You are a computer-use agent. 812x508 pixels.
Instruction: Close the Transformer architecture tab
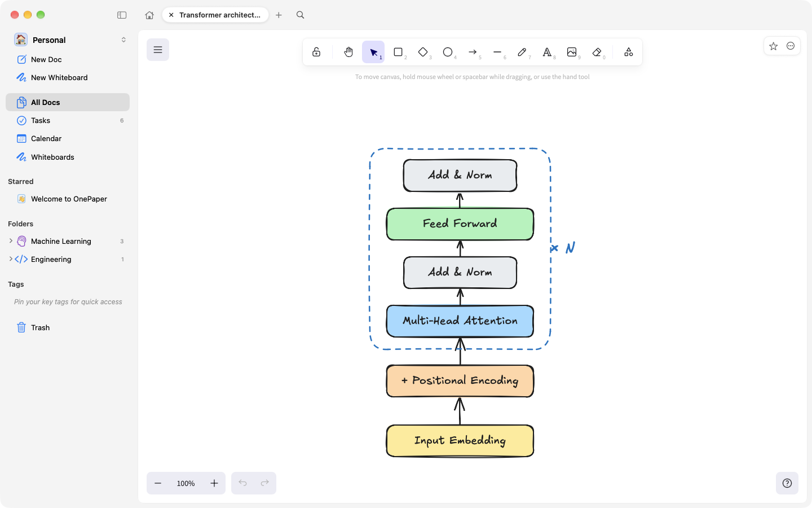click(171, 15)
